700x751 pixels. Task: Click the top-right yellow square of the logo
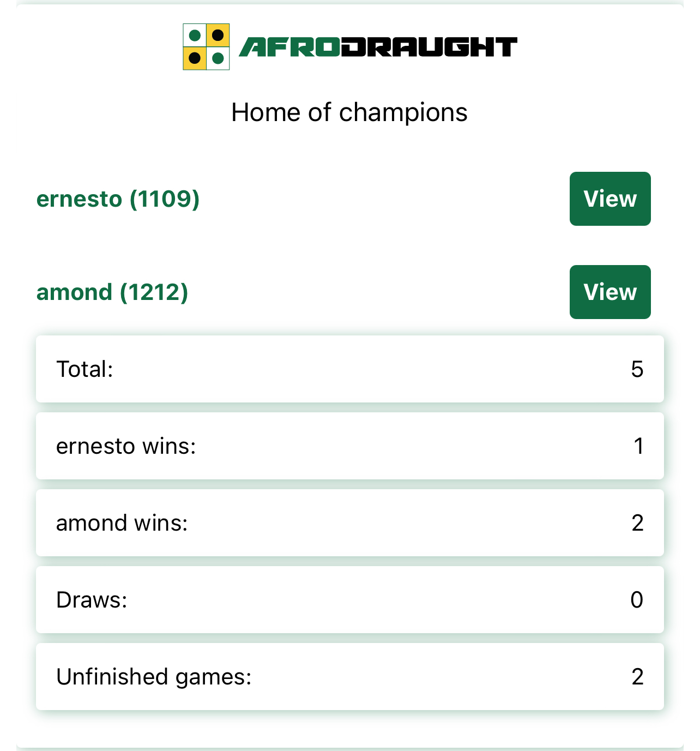click(x=218, y=35)
